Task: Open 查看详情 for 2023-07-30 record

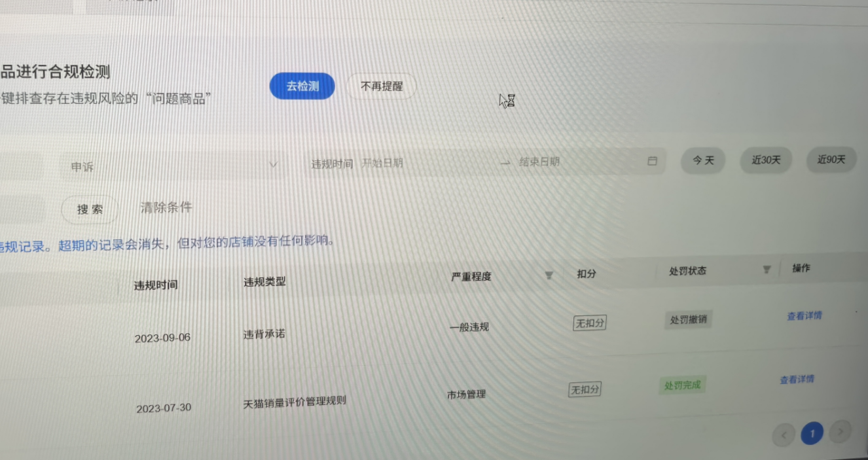Action: click(x=797, y=380)
